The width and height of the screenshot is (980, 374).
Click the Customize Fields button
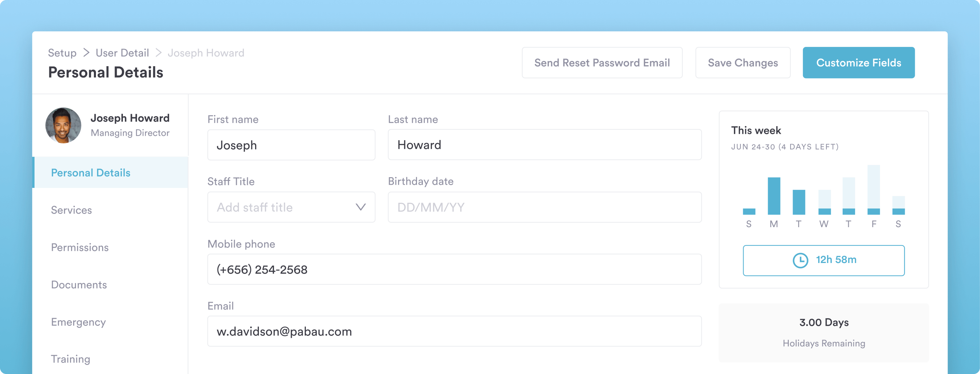coord(858,63)
